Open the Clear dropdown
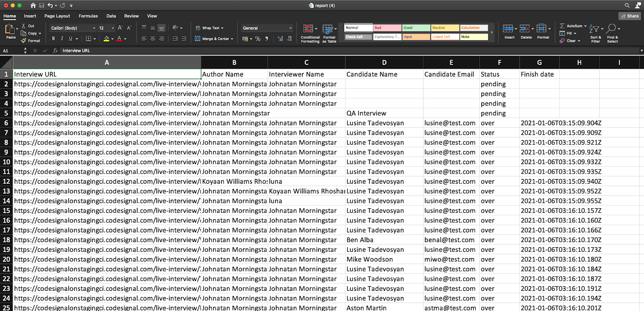The height and width of the screenshot is (311, 644). coord(570,41)
